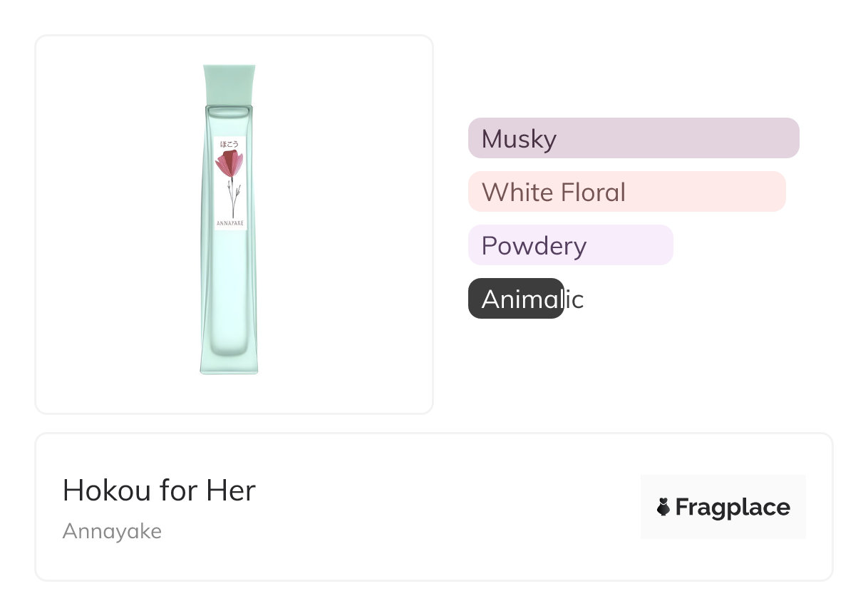Click the red flower on the bottle label
Viewport: 868px width, 616px height.
pos(229,165)
